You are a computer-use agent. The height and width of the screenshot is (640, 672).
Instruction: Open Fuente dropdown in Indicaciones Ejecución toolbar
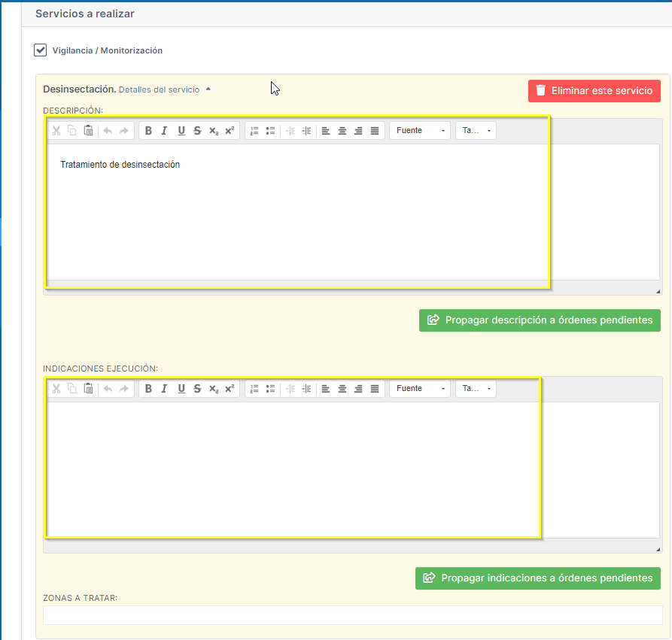[419, 389]
